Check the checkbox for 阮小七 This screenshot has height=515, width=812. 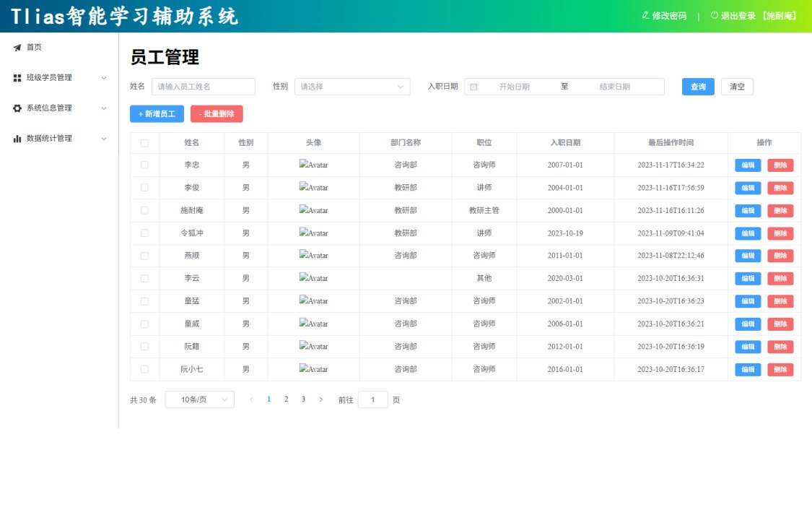coord(144,369)
